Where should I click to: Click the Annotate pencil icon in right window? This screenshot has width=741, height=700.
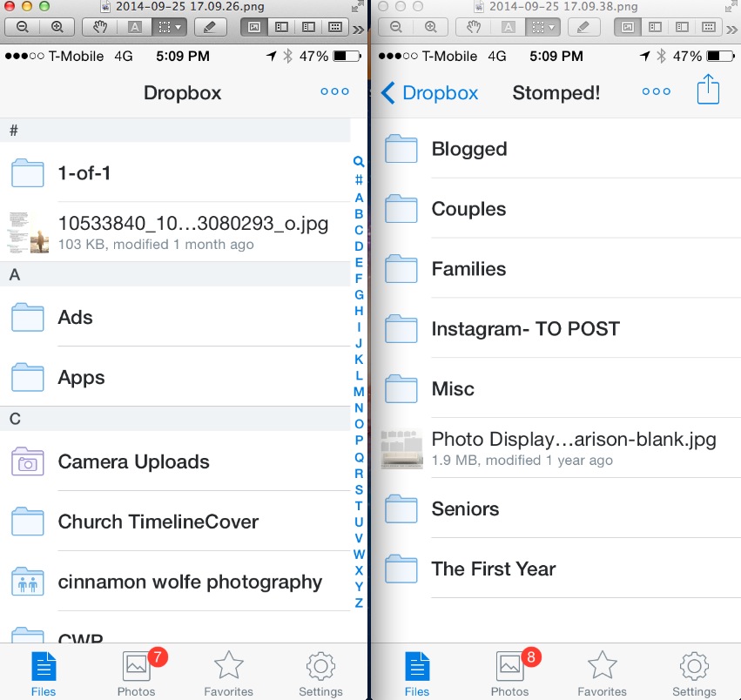[x=583, y=27]
